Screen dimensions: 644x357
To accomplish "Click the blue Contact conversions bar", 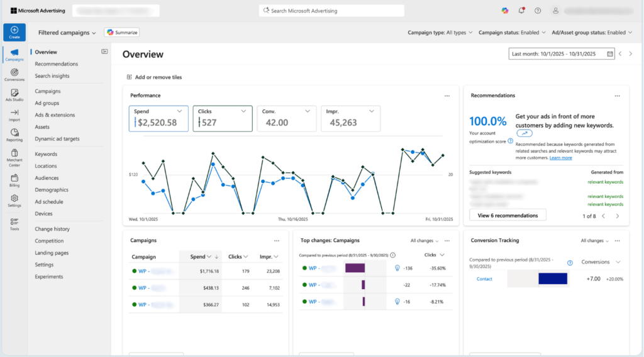I will pyautogui.click(x=553, y=278).
